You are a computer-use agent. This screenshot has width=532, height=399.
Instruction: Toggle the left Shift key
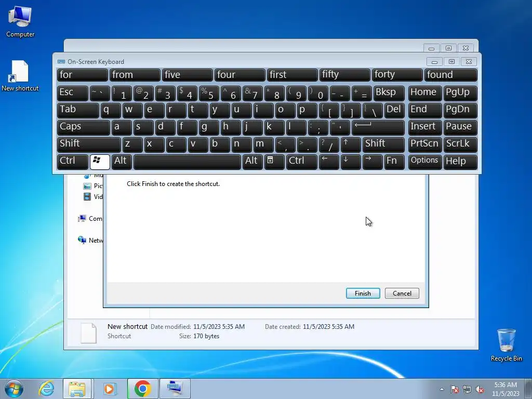pos(89,144)
